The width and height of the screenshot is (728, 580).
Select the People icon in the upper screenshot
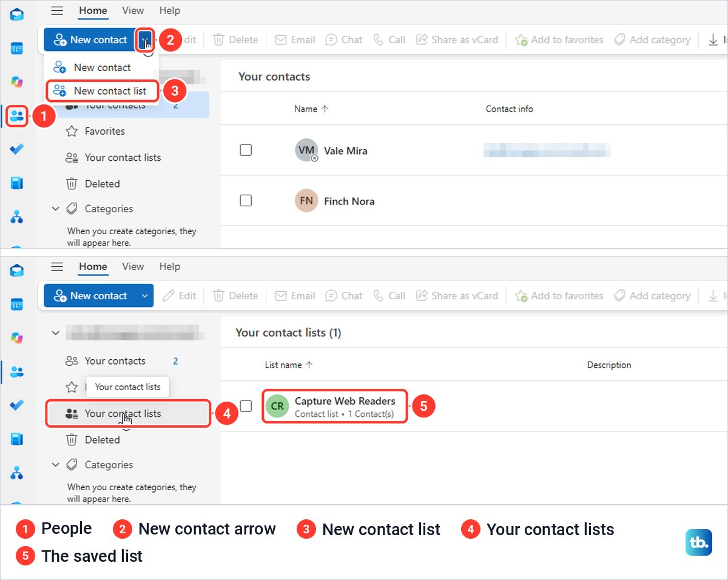17,115
